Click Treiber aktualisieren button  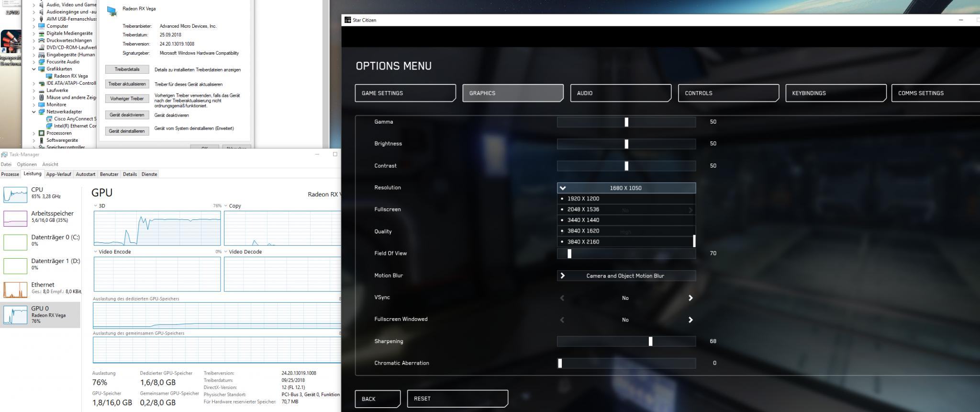127,84
